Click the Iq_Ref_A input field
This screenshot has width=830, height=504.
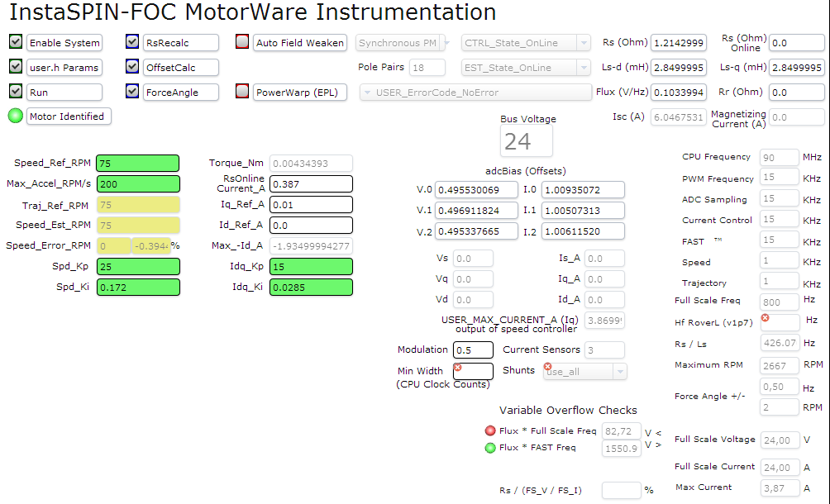coord(311,205)
